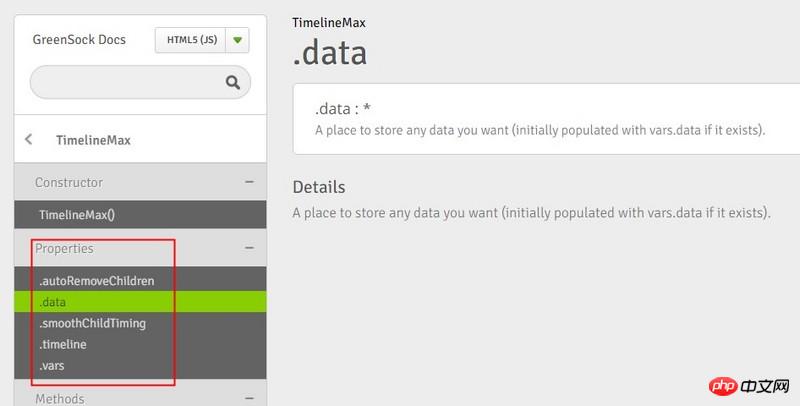Collapse Methods section via minus icon
The image size is (800, 406).
(x=248, y=398)
